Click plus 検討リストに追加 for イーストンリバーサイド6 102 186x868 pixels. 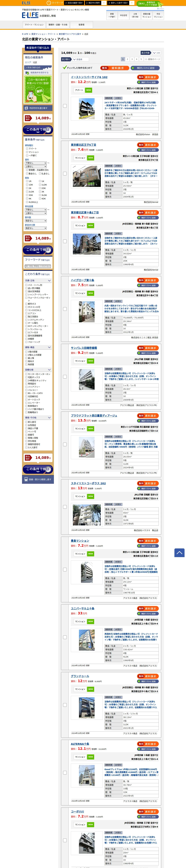click(148, 82)
